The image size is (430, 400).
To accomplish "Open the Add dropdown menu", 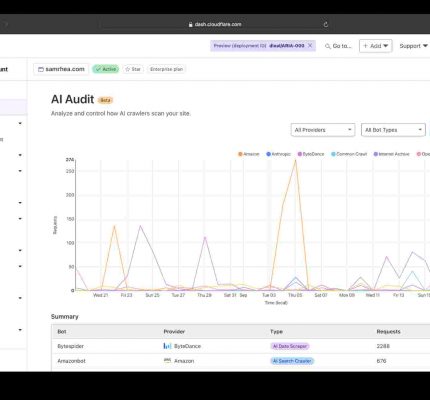I will (376, 46).
